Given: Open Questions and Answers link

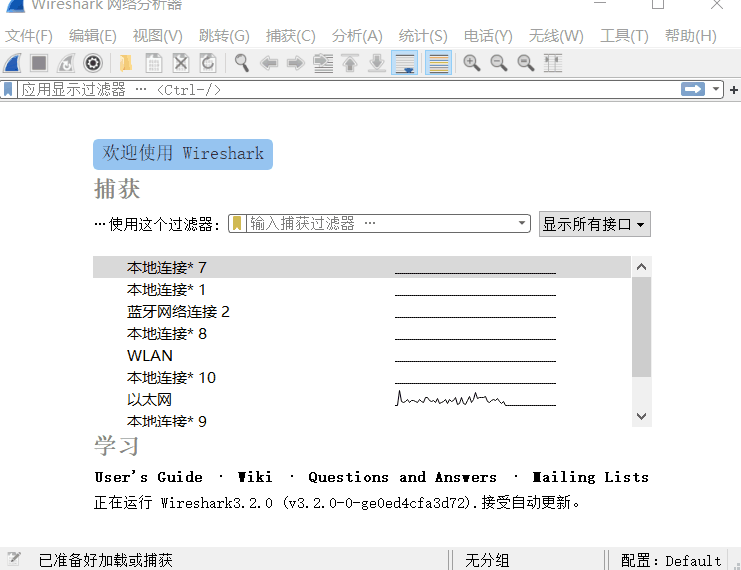Looking at the screenshot, I should coord(402,477).
